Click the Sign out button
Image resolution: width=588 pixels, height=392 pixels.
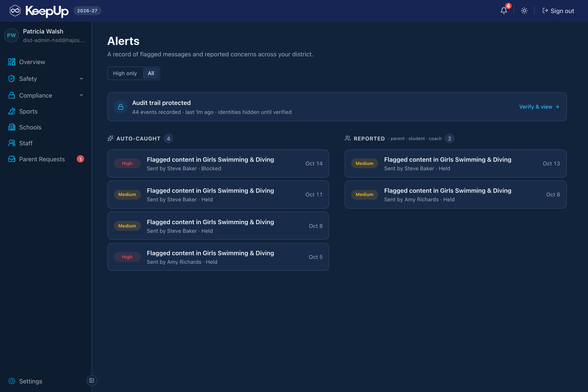tap(558, 11)
